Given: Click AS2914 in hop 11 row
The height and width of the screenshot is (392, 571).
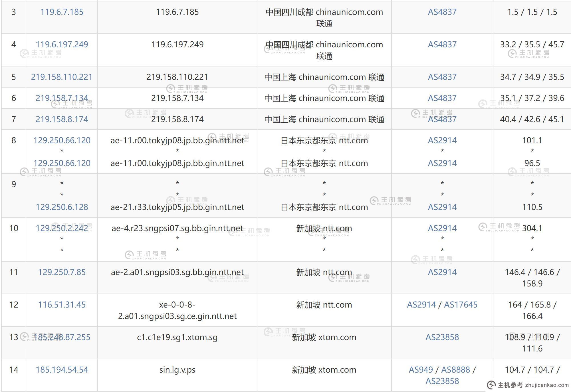Looking at the screenshot, I should [442, 272].
